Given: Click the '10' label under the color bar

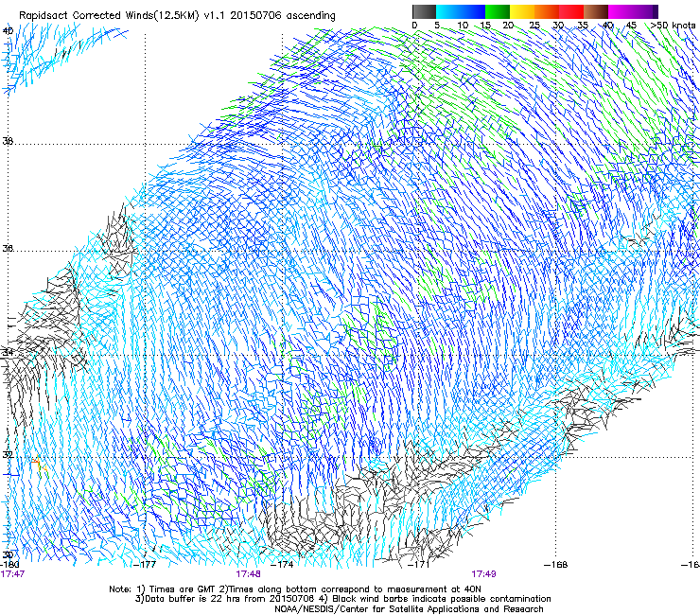Looking at the screenshot, I should pos(463,25).
